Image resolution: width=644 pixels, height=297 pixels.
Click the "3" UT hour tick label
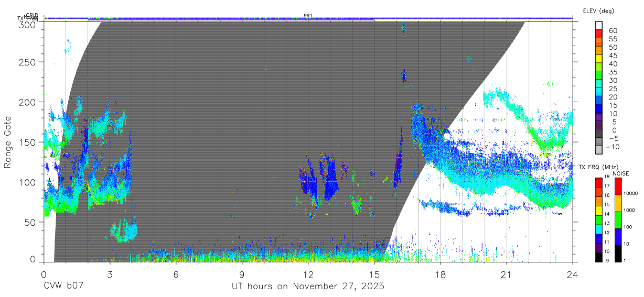click(110, 274)
